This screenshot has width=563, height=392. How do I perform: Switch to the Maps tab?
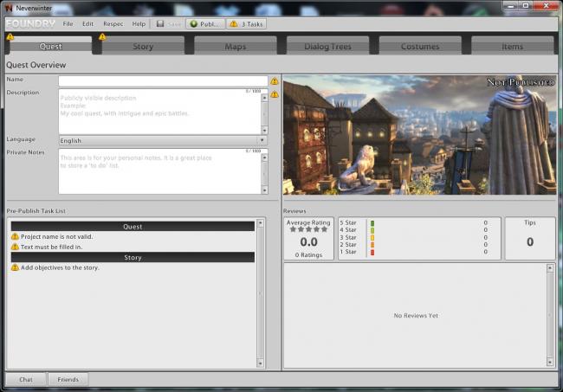(x=236, y=46)
